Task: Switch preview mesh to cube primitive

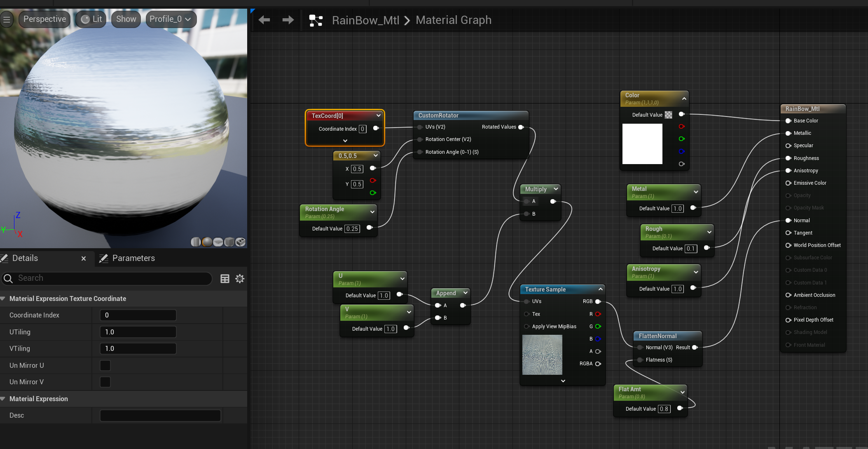Action: point(229,242)
